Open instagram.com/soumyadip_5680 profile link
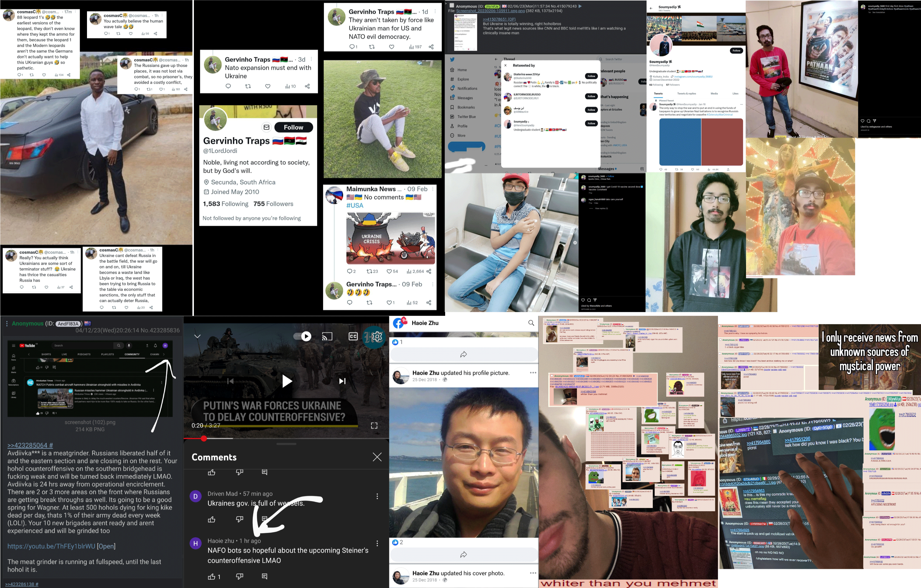Image resolution: width=921 pixels, height=588 pixels. [693, 76]
